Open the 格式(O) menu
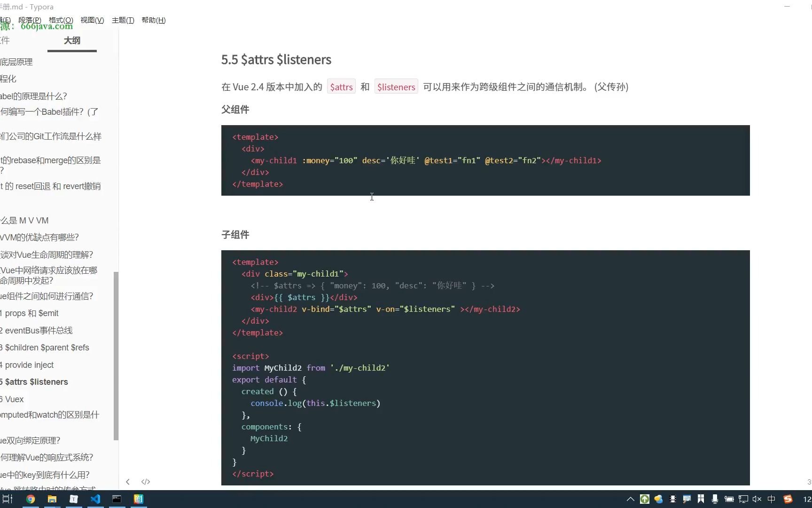The image size is (812, 508). tap(61, 20)
